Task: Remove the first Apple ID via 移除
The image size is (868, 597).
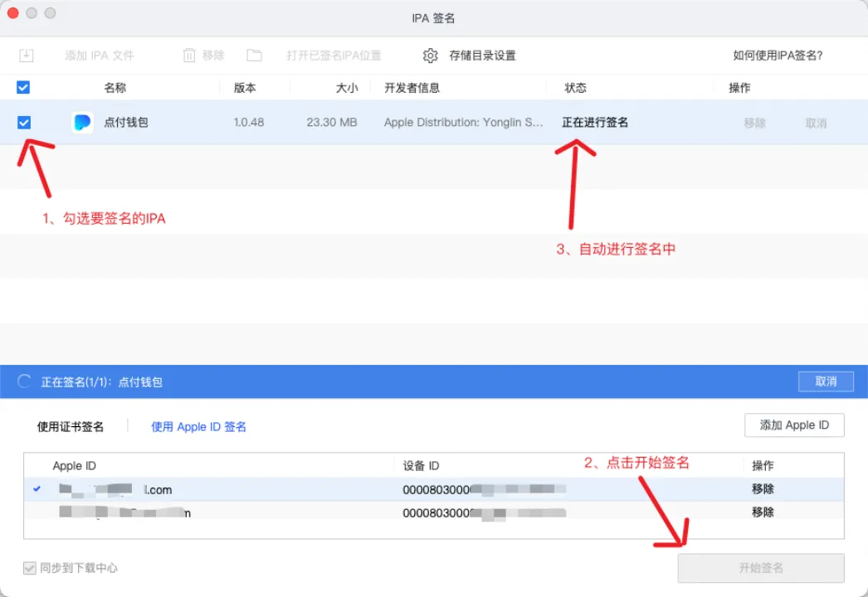Action: (x=763, y=489)
